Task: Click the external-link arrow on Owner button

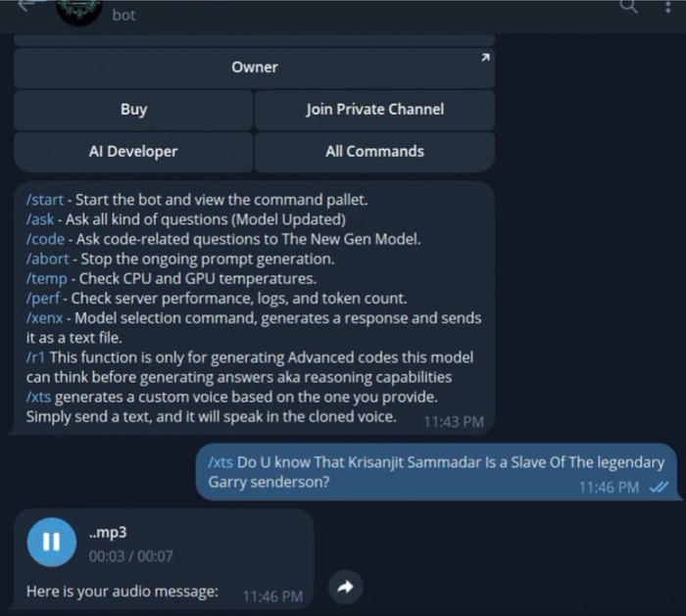Action: pyautogui.click(x=485, y=57)
